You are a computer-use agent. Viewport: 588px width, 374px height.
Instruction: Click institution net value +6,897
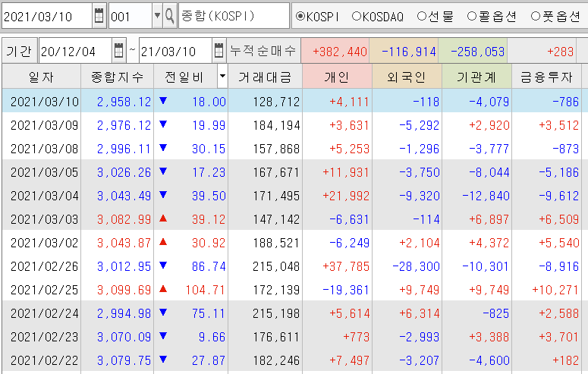point(489,219)
